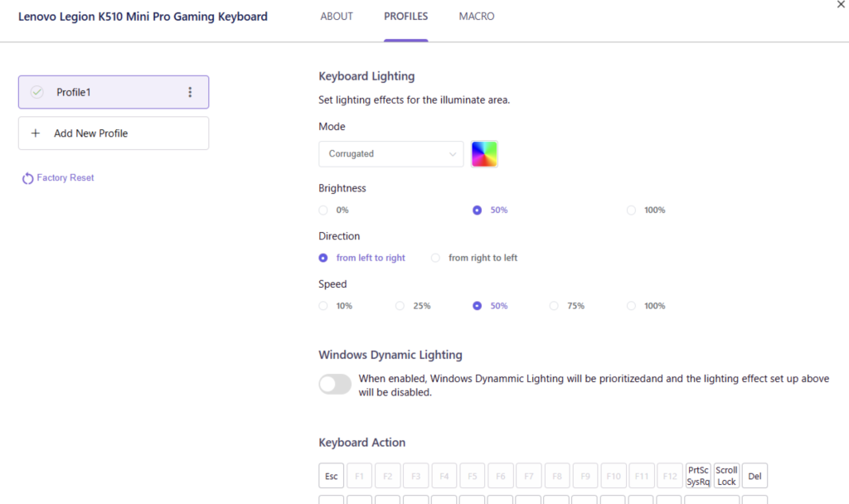Open the PROFILES tab
This screenshot has width=849, height=504.
(405, 17)
